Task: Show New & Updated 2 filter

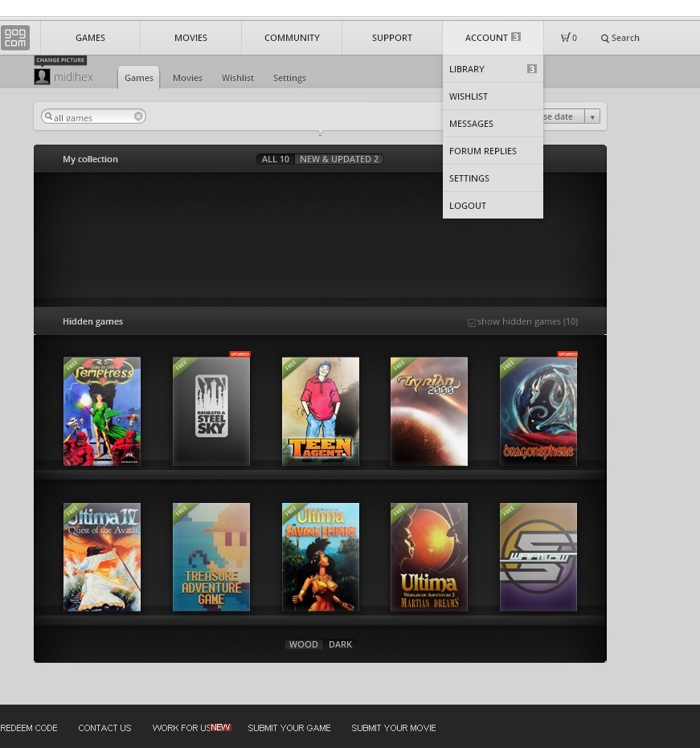Action: (339, 159)
